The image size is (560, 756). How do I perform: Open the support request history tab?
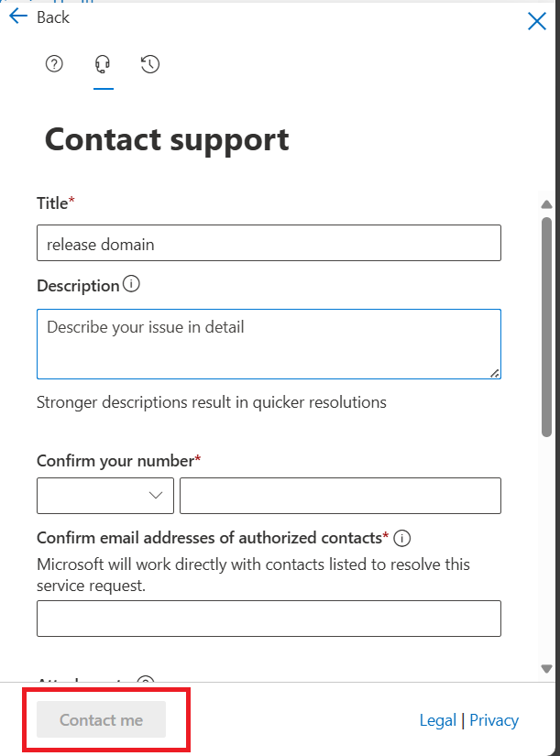click(151, 63)
